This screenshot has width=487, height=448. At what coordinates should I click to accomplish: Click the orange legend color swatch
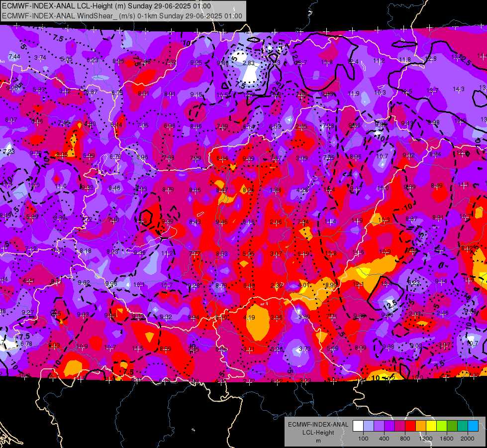tap(421, 426)
